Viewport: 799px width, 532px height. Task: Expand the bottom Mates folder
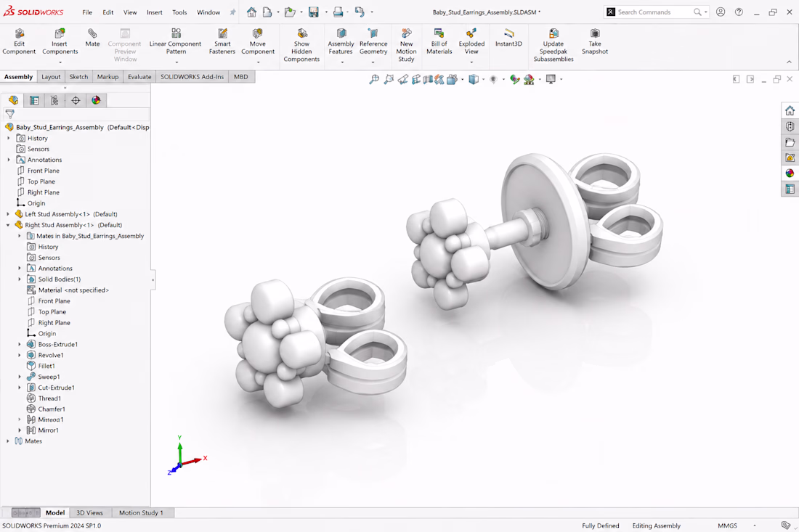click(x=8, y=441)
